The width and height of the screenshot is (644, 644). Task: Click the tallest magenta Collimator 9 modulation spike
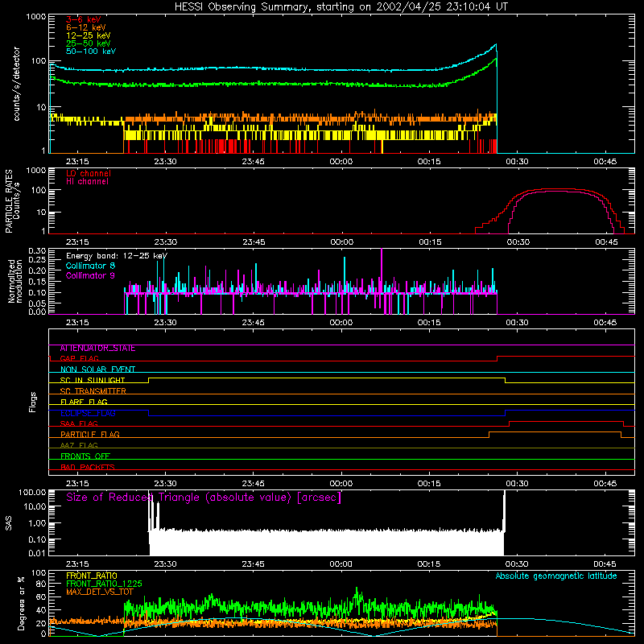pos(382,271)
